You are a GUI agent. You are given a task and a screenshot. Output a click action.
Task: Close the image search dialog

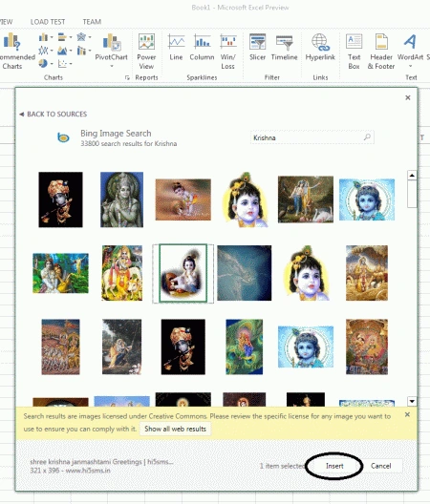[408, 97]
